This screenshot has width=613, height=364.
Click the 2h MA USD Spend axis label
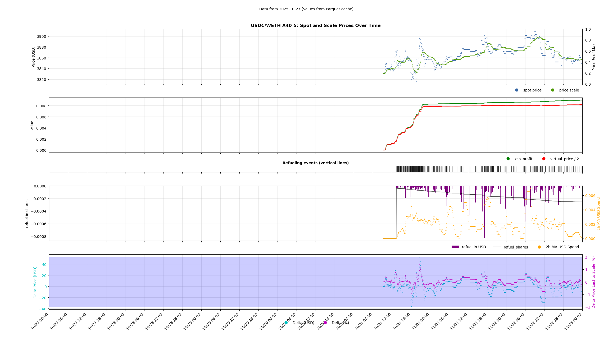598,214
